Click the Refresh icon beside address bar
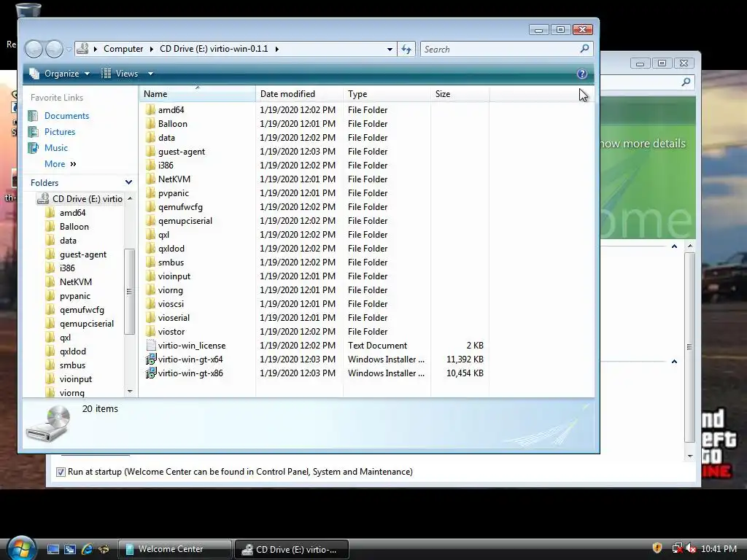Image resolution: width=747 pixels, height=560 pixels. 406,49
